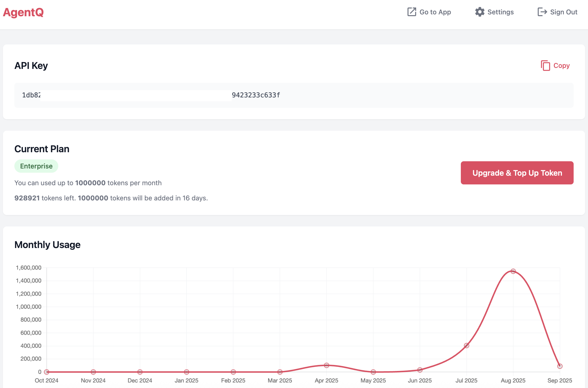Select the August 2025 data point on the chart

[x=513, y=271]
